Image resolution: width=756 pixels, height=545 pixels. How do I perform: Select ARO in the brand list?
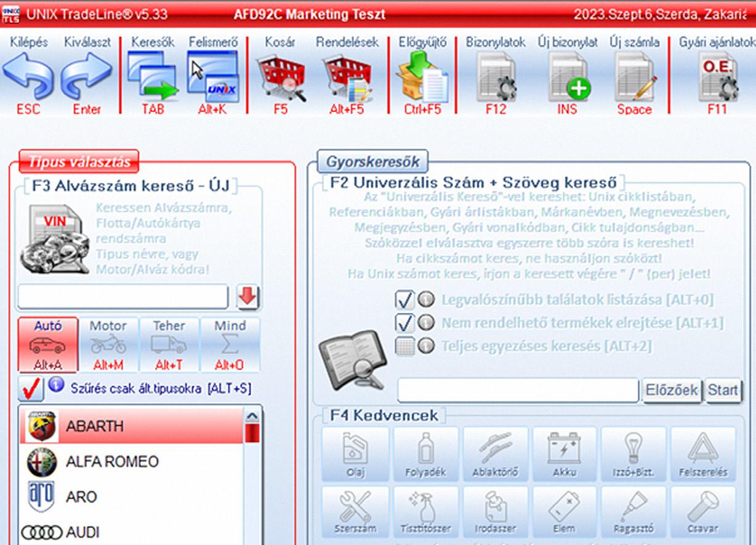click(131, 496)
